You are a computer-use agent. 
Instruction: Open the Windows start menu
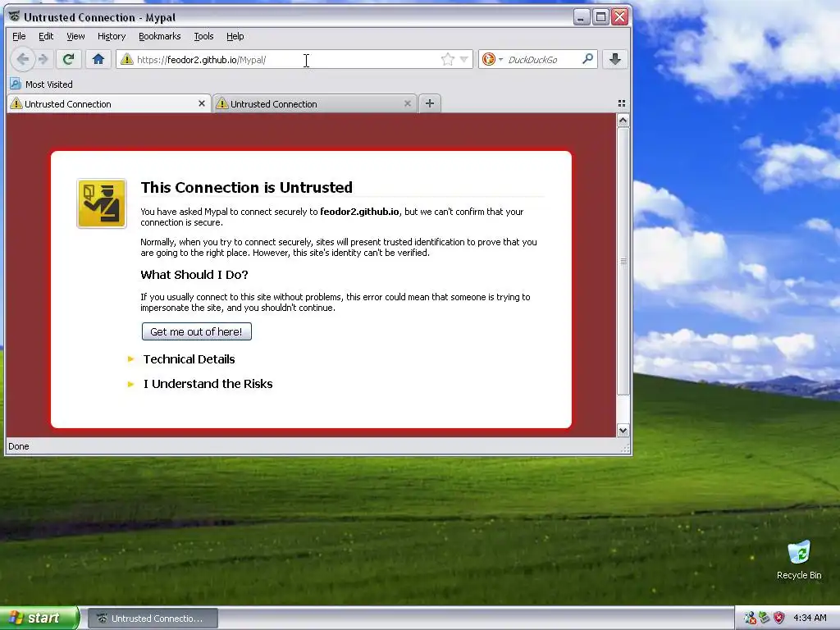click(39, 618)
